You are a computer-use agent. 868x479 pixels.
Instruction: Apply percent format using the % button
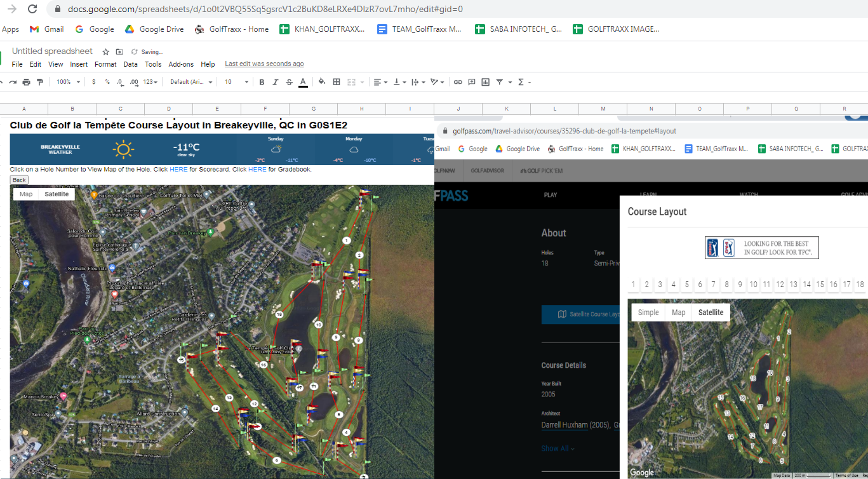107,82
